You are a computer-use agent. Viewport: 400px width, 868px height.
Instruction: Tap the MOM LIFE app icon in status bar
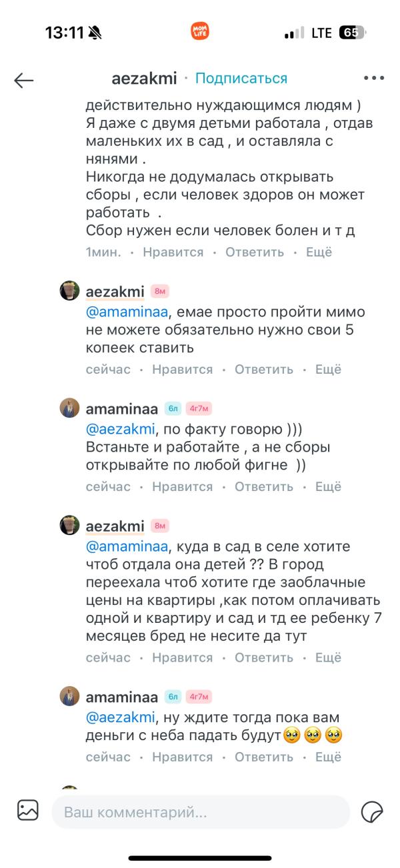point(201,30)
